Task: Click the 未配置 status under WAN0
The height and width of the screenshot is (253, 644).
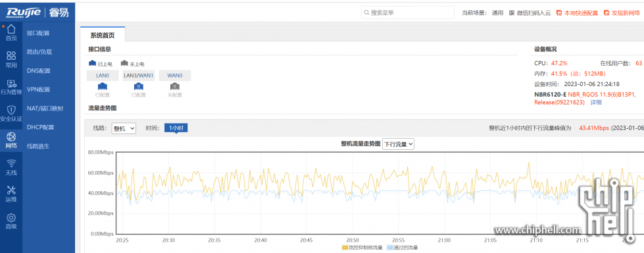Action: [x=174, y=95]
